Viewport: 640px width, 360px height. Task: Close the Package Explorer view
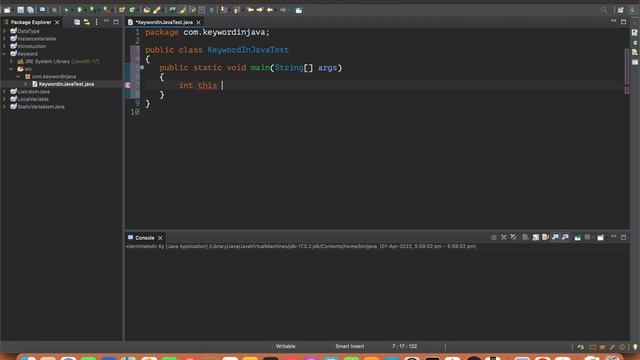(57, 22)
